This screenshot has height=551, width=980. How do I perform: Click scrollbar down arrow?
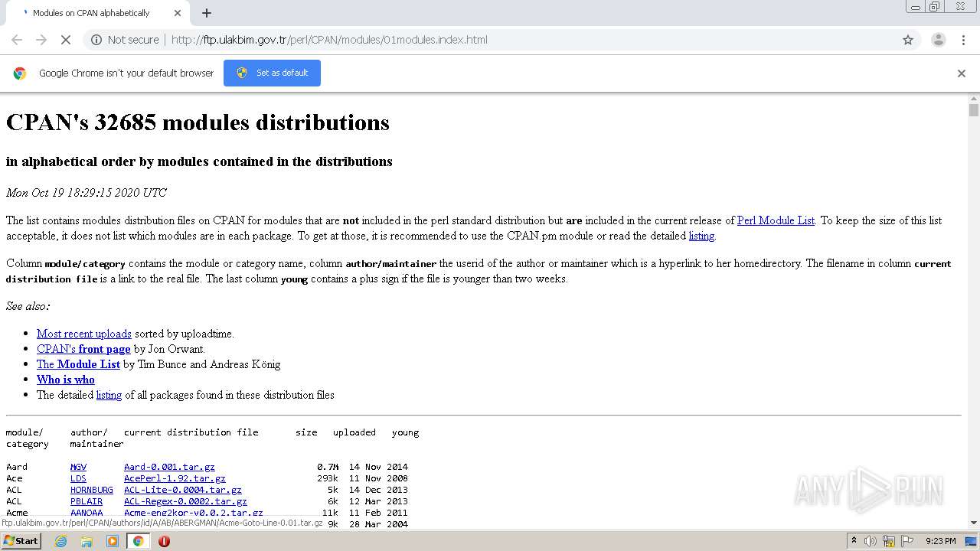[x=974, y=523]
